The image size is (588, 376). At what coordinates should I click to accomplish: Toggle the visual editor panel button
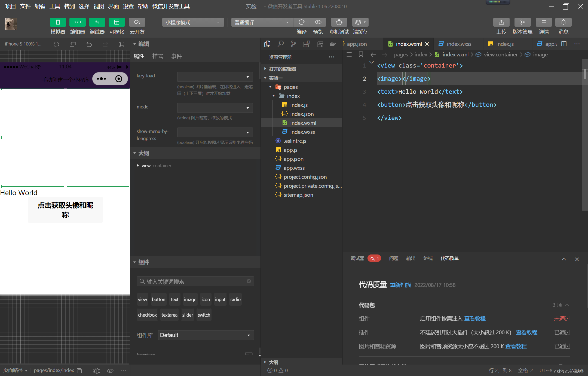117,22
